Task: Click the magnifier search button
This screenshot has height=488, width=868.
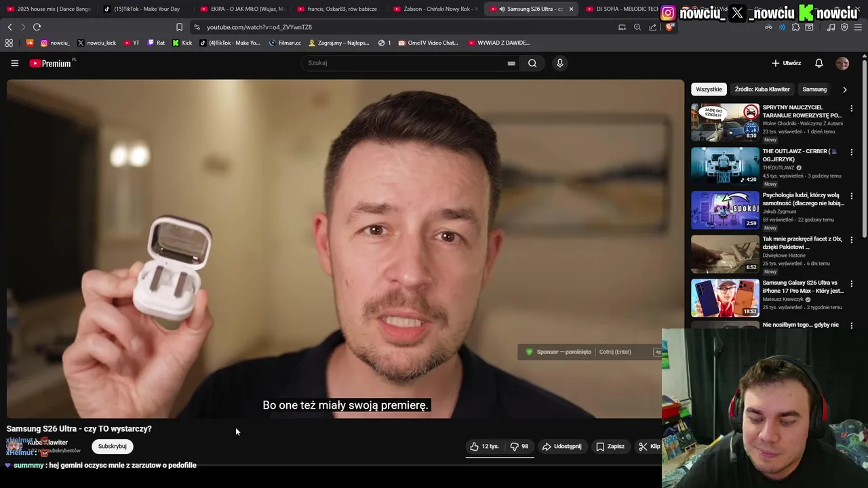Action: coord(532,63)
